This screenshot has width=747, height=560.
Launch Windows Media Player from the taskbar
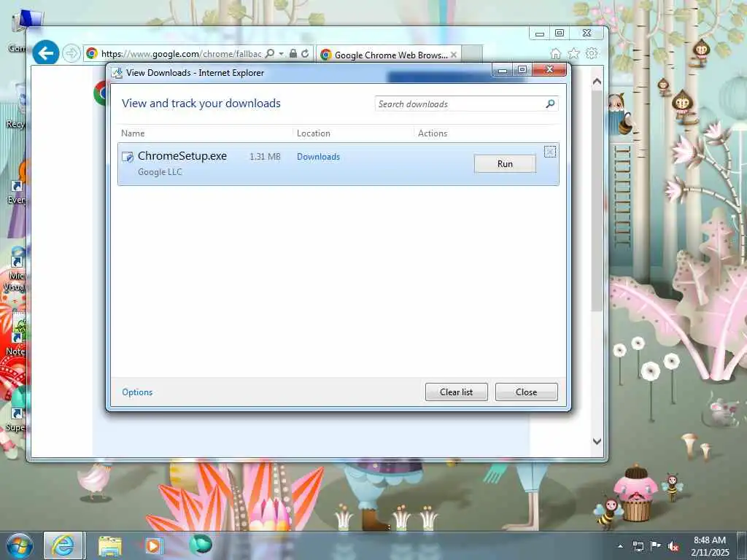pyautogui.click(x=153, y=545)
